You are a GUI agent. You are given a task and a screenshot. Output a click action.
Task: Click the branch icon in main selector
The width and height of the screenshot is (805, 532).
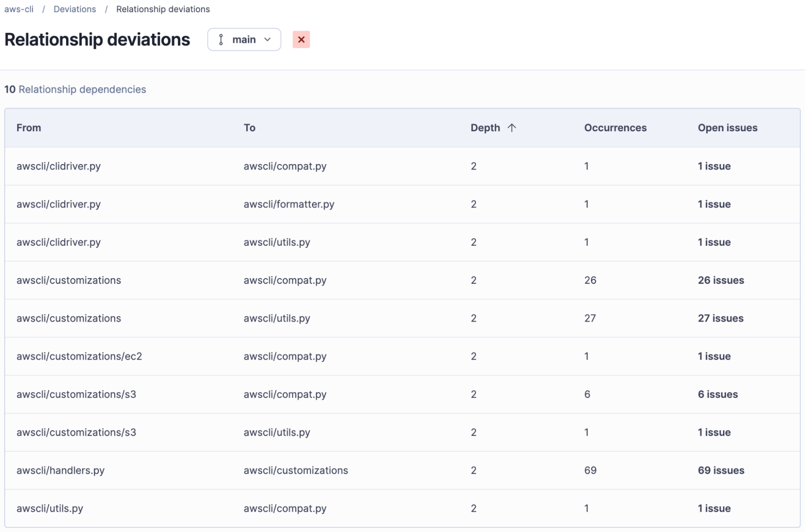click(x=221, y=39)
